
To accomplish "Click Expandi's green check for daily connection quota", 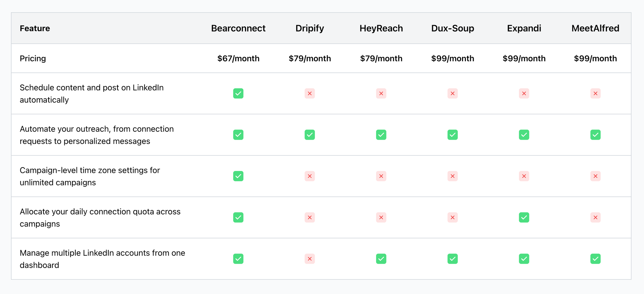I will (524, 217).
